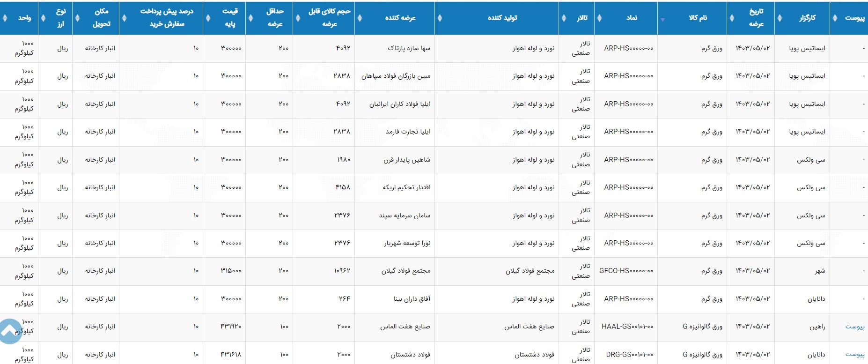The height and width of the screenshot is (364, 868).
Task: Sort by the مکان تحویل column arrows
Action: pyautogui.click(x=77, y=18)
